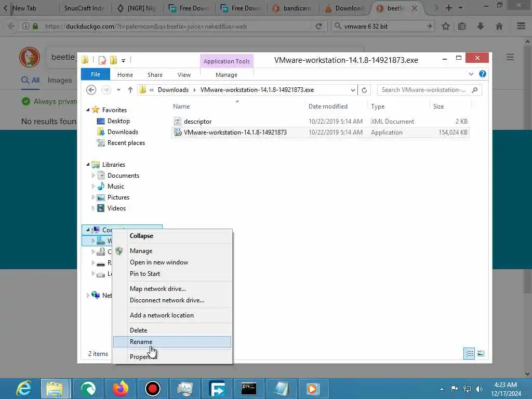Expand the Documents library node
532x399 pixels.
tap(93, 176)
